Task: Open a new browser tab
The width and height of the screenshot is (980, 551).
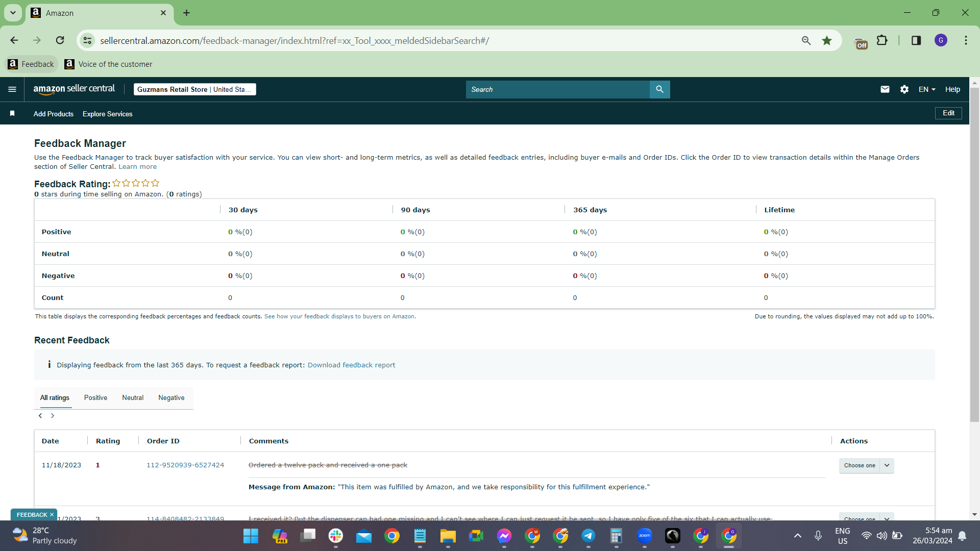Action: tap(187, 13)
